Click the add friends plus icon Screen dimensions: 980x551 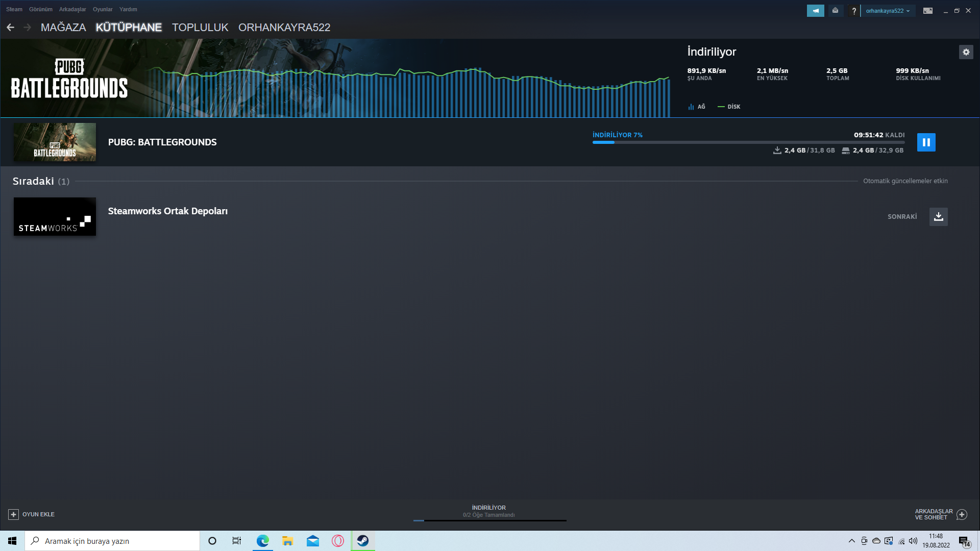pos(962,514)
